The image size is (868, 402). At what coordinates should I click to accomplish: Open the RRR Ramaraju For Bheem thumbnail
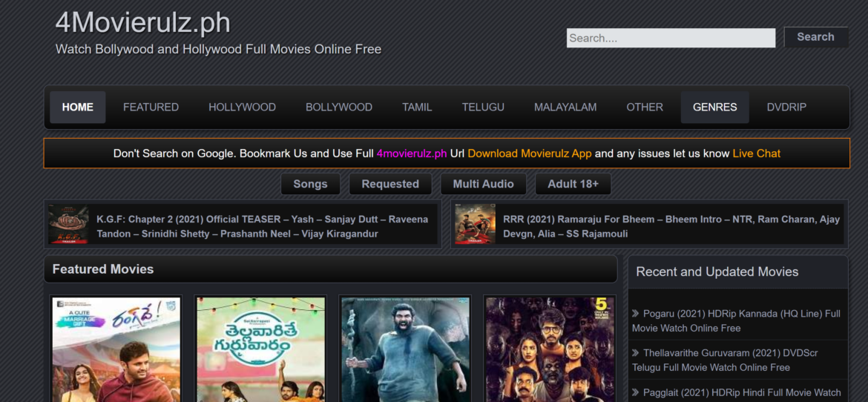tap(475, 225)
